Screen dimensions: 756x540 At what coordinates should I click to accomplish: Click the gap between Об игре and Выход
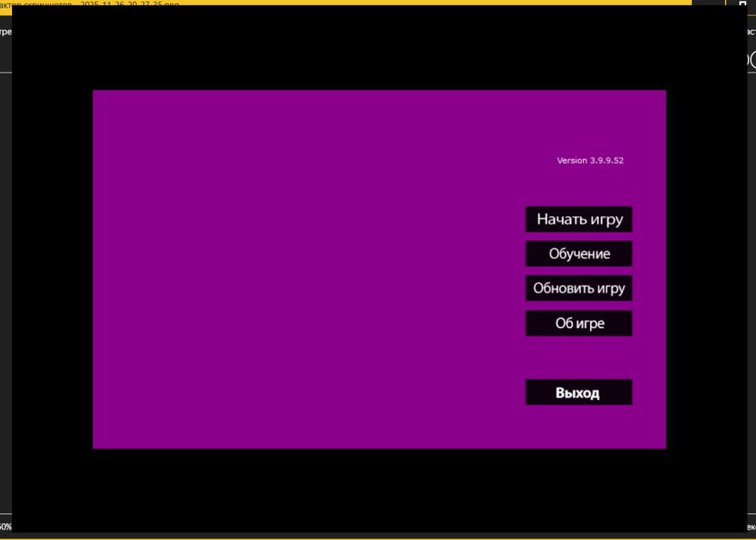pos(579,358)
